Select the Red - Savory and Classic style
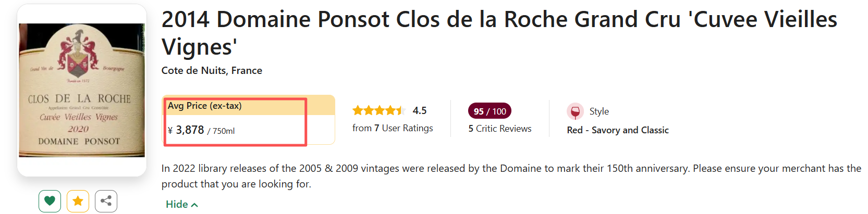 point(617,130)
